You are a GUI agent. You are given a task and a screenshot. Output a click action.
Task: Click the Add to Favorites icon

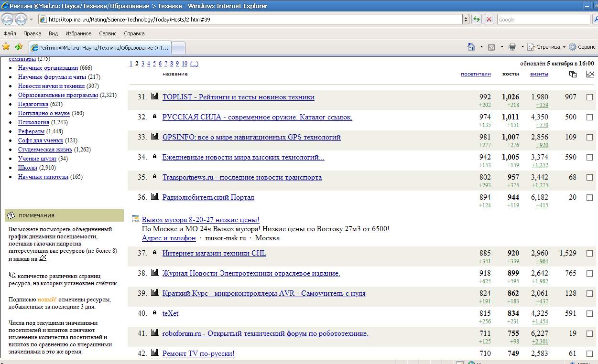click(x=19, y=47)
